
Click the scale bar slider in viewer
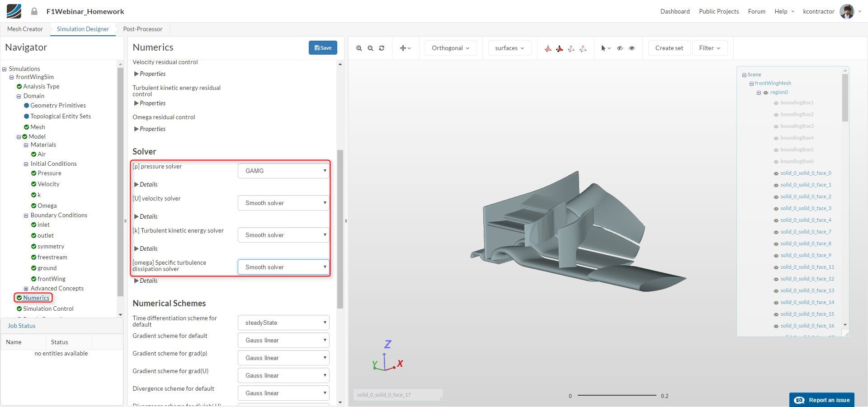point(617,395)
